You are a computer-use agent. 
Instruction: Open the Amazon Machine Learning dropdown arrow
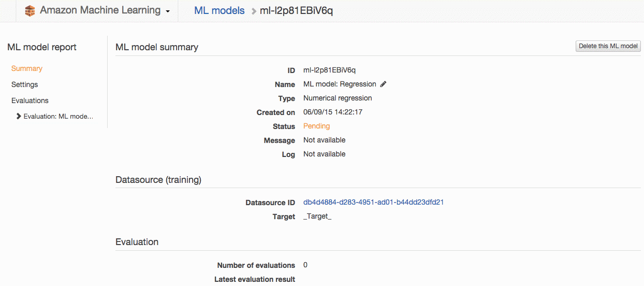(x=168, y=12)
